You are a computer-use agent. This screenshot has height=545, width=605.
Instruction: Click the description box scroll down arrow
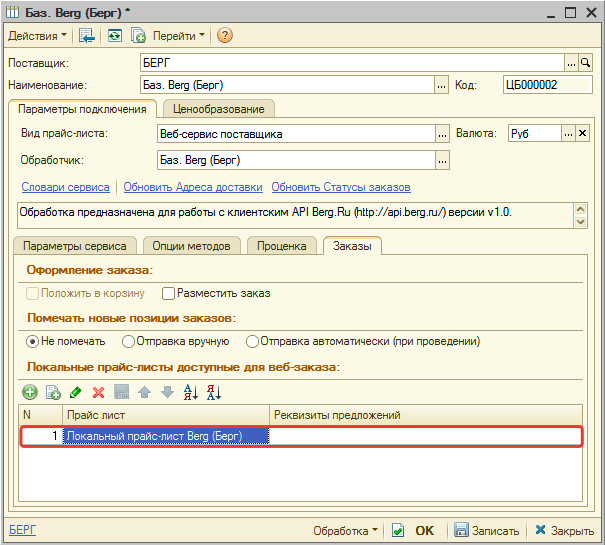click(580, 222)
